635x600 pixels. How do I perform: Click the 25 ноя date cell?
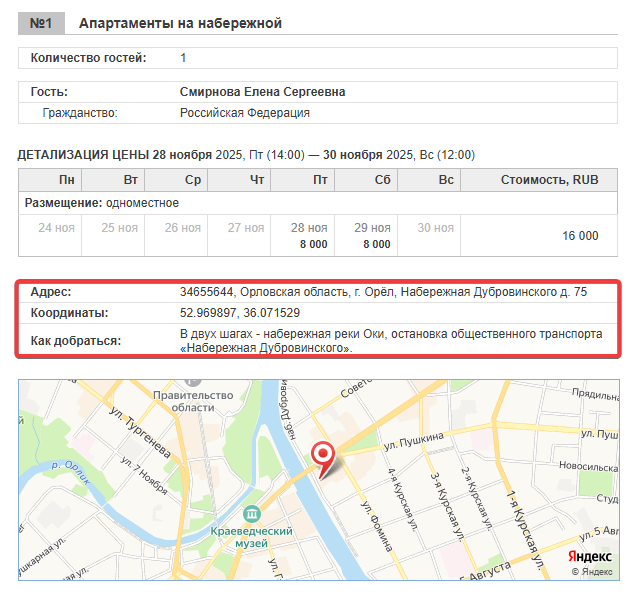(x=113, y=236)
